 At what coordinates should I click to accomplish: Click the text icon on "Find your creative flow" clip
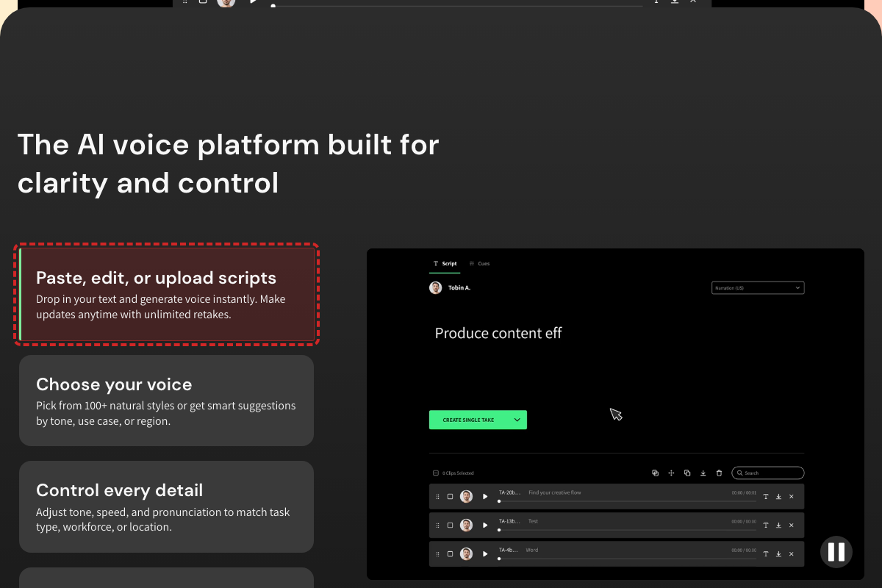pos(766,497)
